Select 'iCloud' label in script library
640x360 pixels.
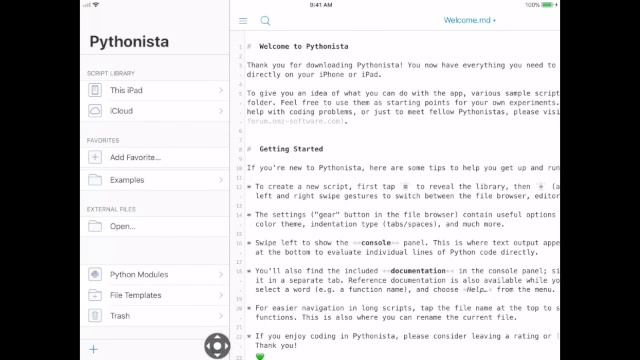pos(121,111)
